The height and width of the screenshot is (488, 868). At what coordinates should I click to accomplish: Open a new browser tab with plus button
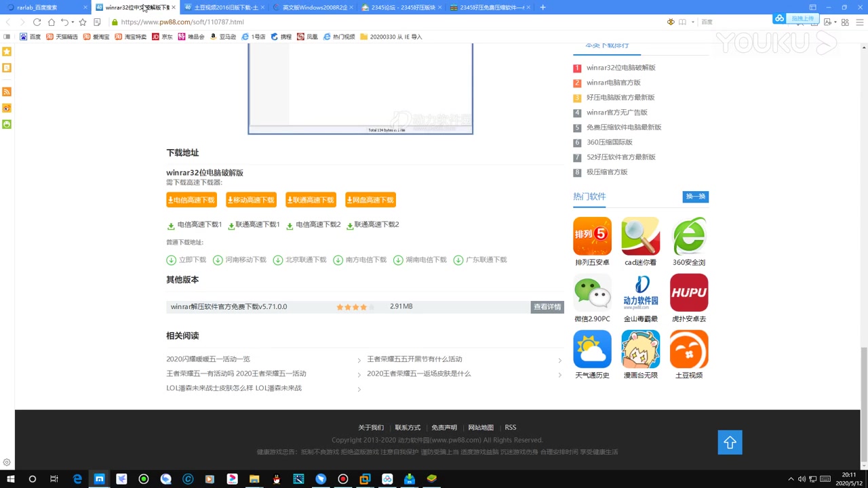pyautogui.click(x=542, y=7)
